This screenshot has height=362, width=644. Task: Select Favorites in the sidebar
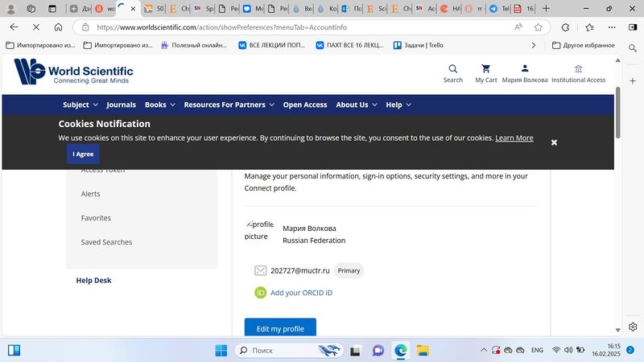96,218
